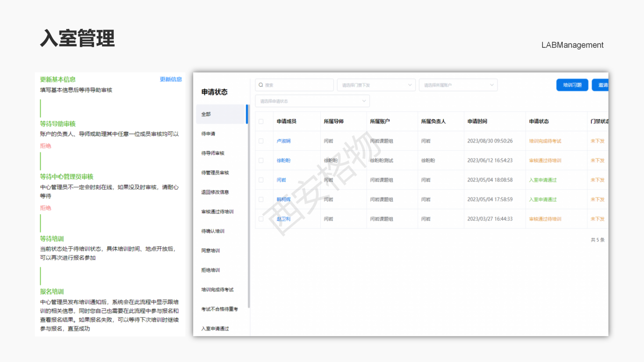The height and width of the screenshot is (362, 644).
Task: Click the 更新信息 link
Action: (x=170, y=79)
